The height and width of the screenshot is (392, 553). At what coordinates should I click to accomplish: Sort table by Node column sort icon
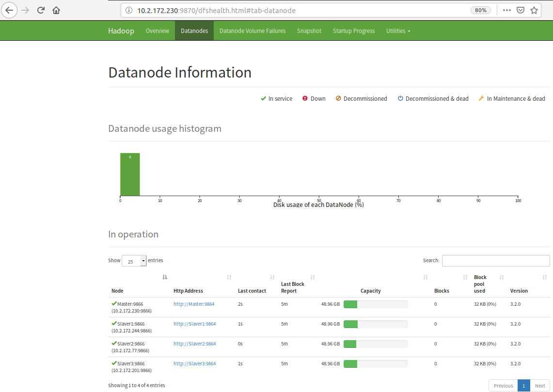click(165, 277)
